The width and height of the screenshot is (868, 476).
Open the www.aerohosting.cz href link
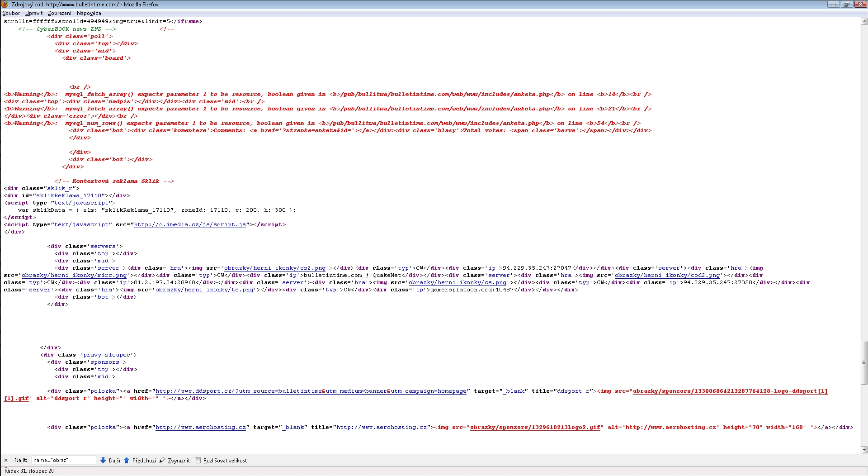pyautogui.click(x=201, y=427)
